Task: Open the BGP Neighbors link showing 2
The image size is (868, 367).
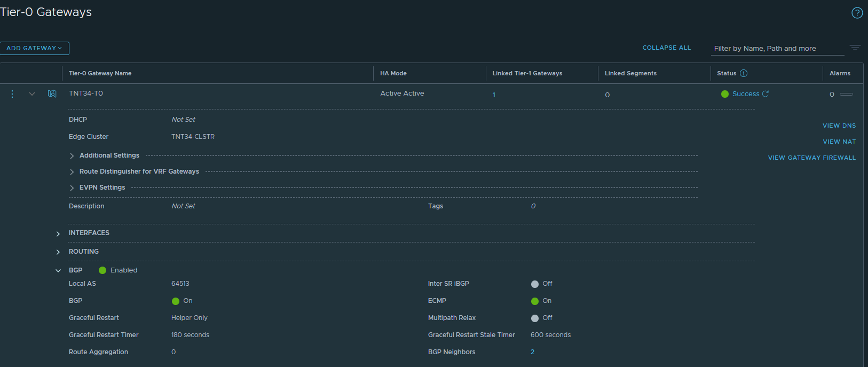Action: coord(532,351)
